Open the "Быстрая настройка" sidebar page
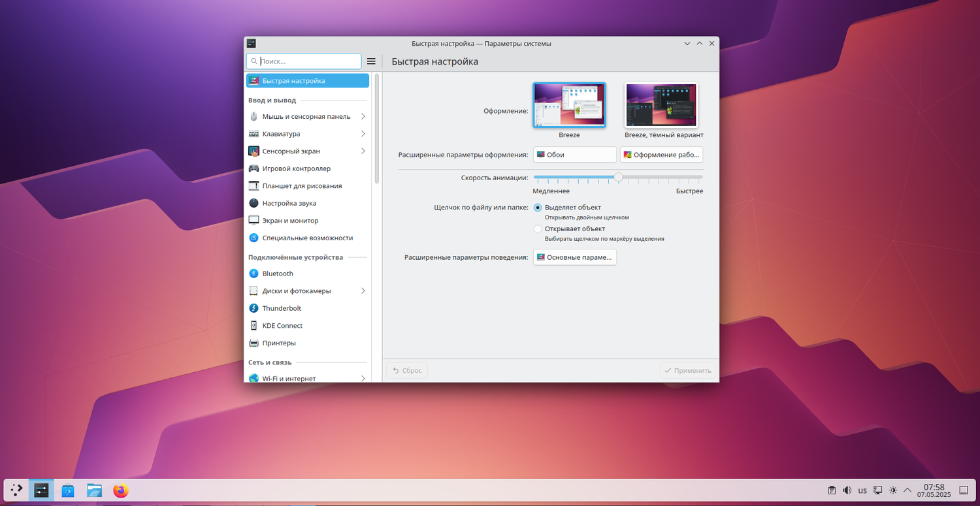 click(308, 81)
